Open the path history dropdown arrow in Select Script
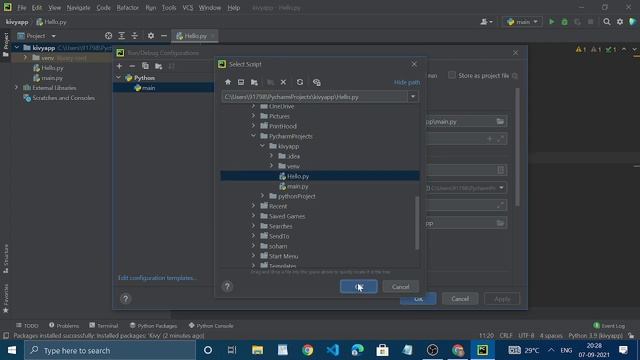 coord(413,97)
